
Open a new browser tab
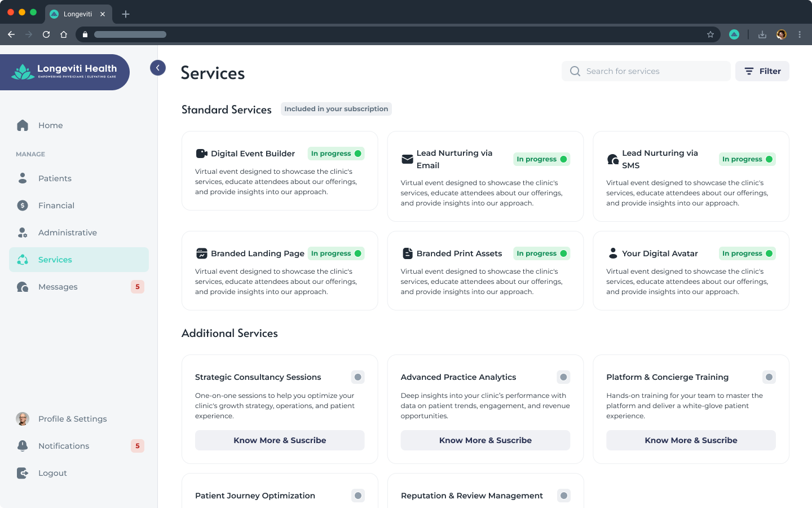tap(126, 14)
